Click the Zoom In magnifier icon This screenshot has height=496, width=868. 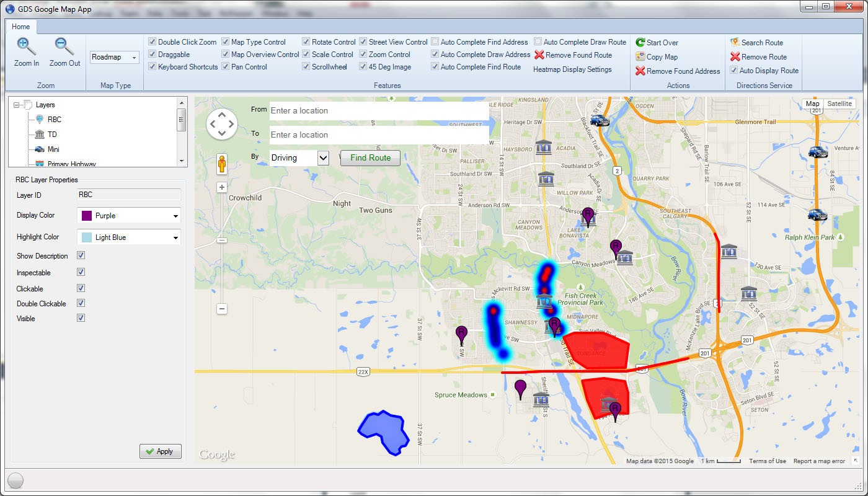(26, 46)
